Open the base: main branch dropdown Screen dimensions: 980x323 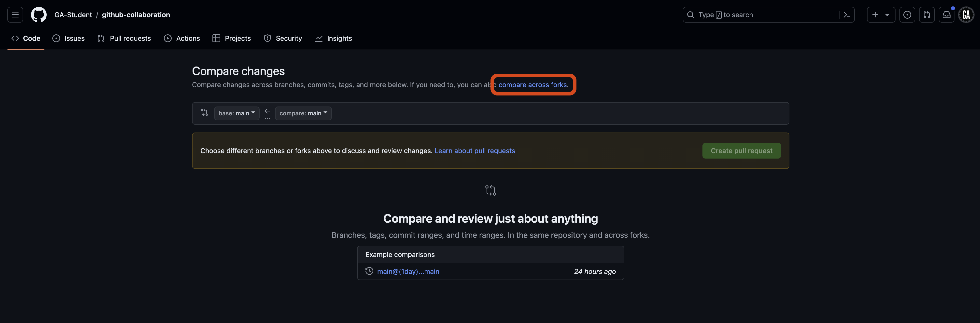(x=237, y=113)
